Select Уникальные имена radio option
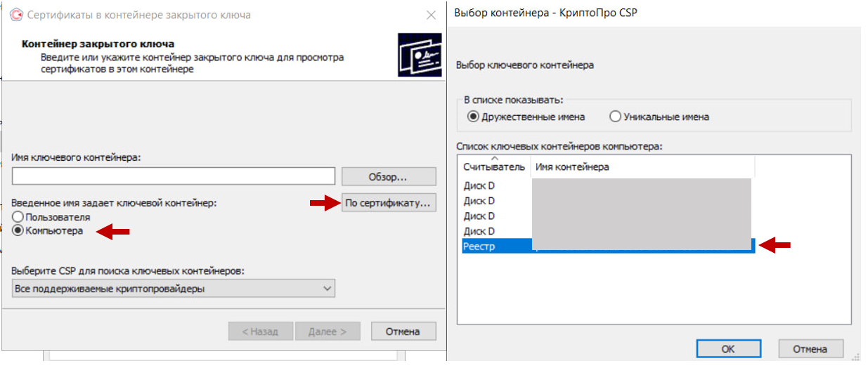This screenshot has height=368, width=868. tap(659, 117)
